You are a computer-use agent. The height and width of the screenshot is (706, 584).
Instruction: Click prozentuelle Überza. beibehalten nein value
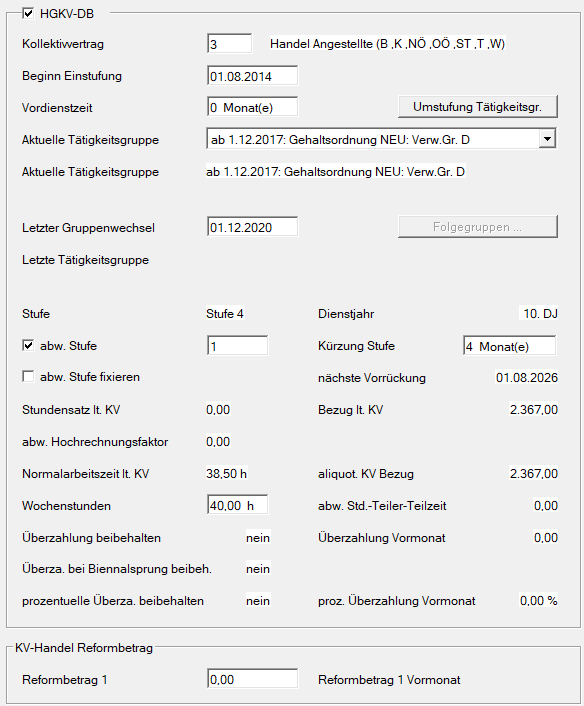coord(258,601)
